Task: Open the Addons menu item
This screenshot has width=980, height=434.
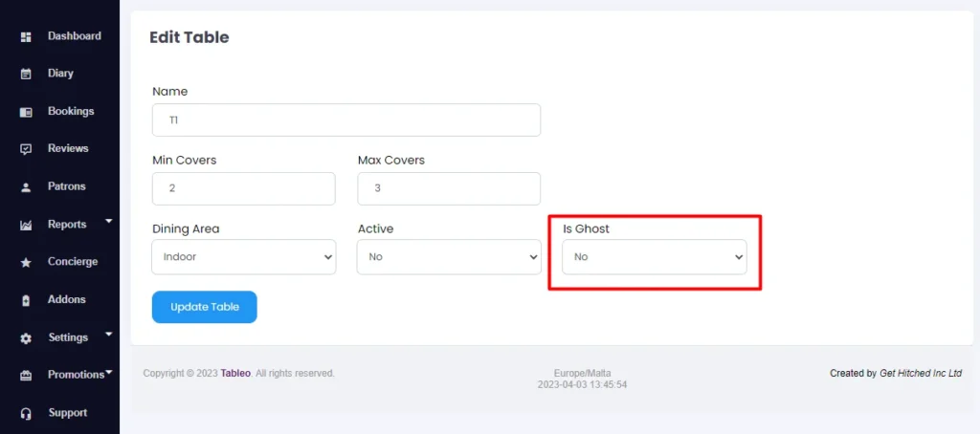Action: 66,299
